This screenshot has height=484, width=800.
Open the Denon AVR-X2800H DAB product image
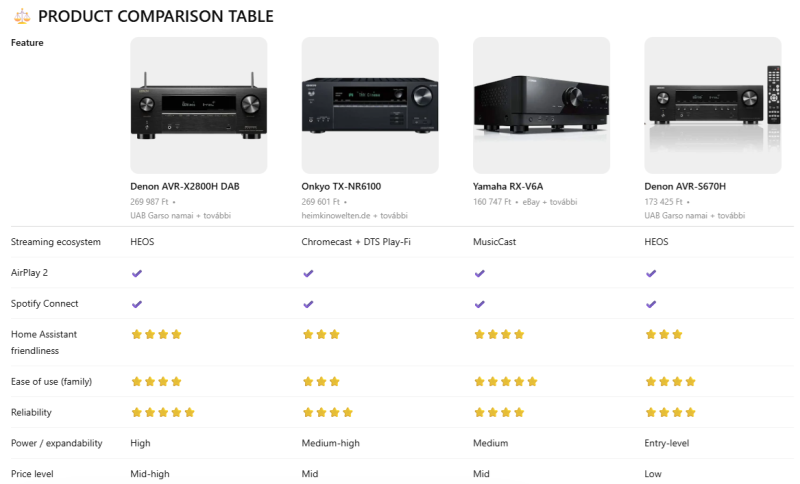pyautogui.click(x=199, y=105)
